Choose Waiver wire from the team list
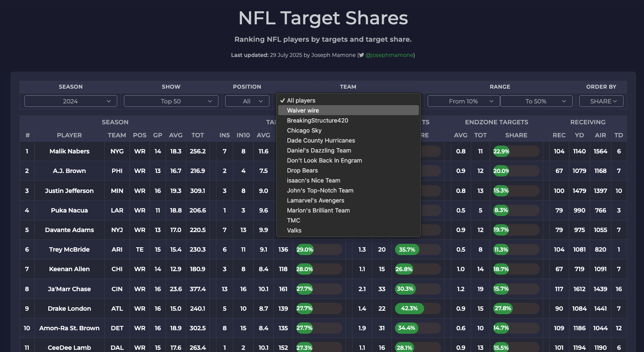Screen dimensions: 644x352 349,110
